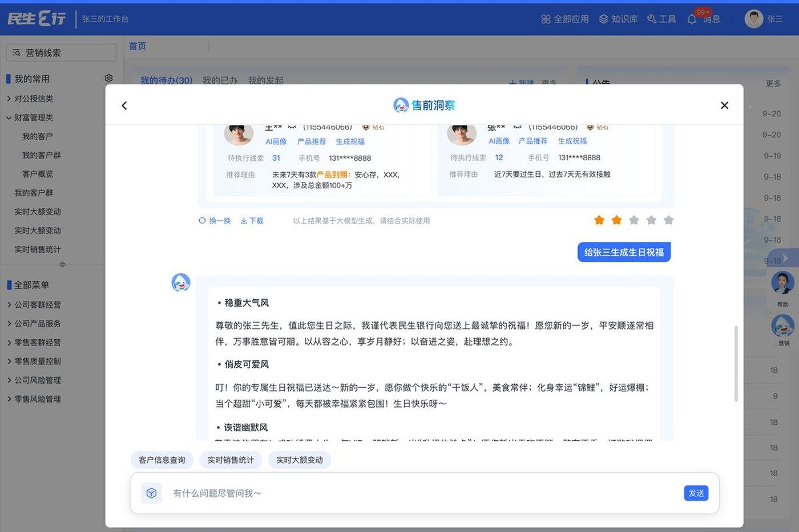
Task: Click the 营销线索 search box
Action: [62, 52]
